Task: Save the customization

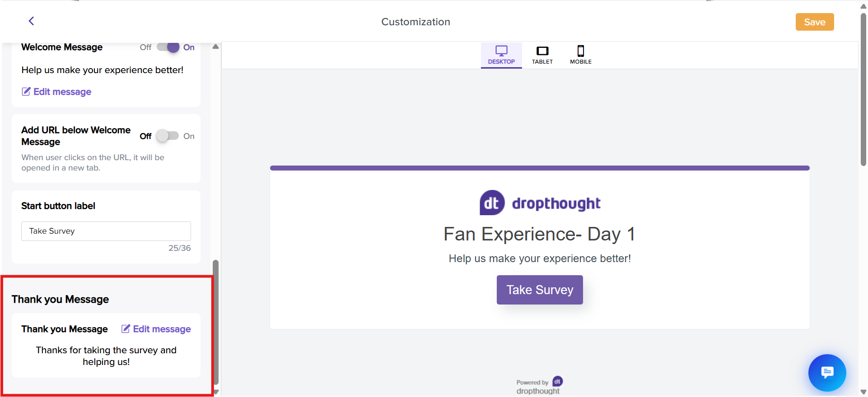Action: (814, 22)
